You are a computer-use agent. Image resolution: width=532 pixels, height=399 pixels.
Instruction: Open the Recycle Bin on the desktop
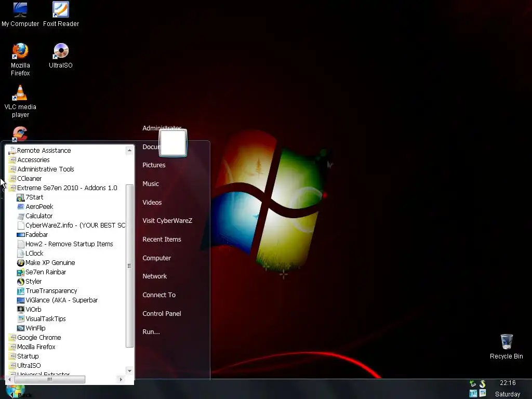pyautogui.click(x=506, y=347)
